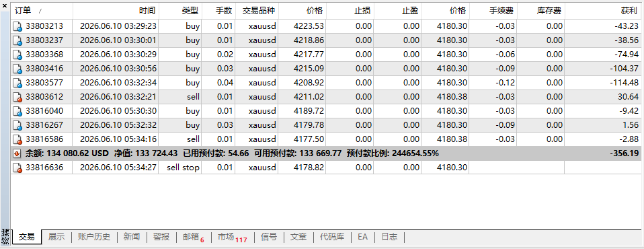This screenshot has height=249, width=644.
Task: Select order number 33803612
Action: (x=44, y=97)
